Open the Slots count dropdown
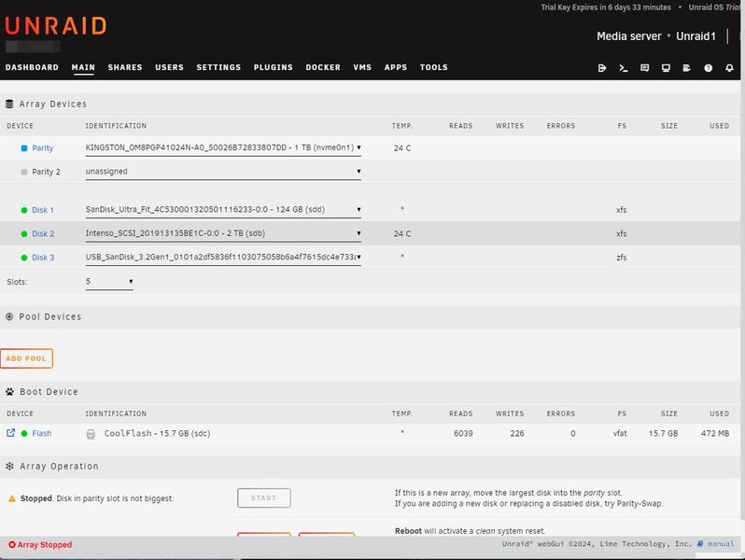The height and width of the screenshot is (560, 745). coord(109,282)
